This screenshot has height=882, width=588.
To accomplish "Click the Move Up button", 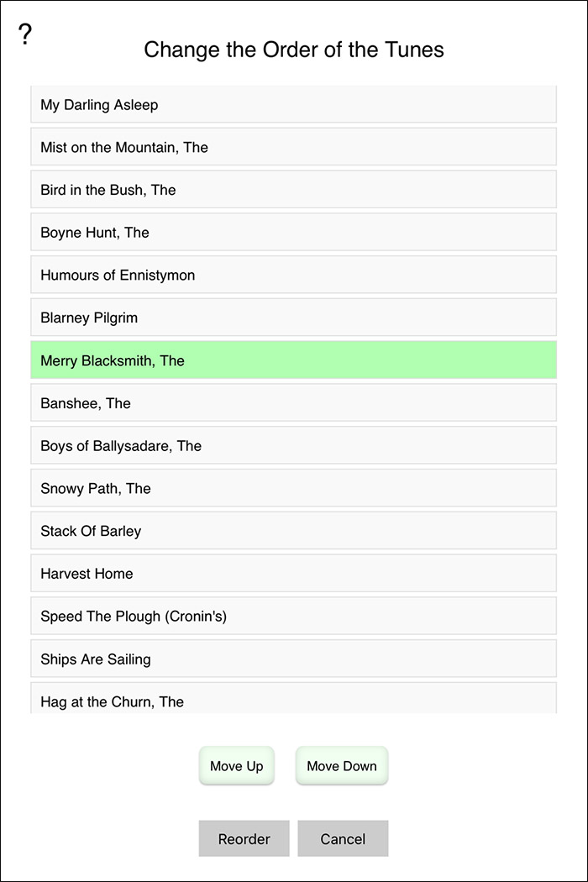I will [x=237, y=766].
